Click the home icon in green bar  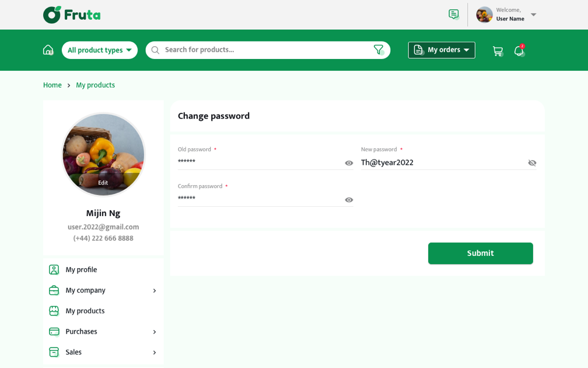[x=48, y=50]
